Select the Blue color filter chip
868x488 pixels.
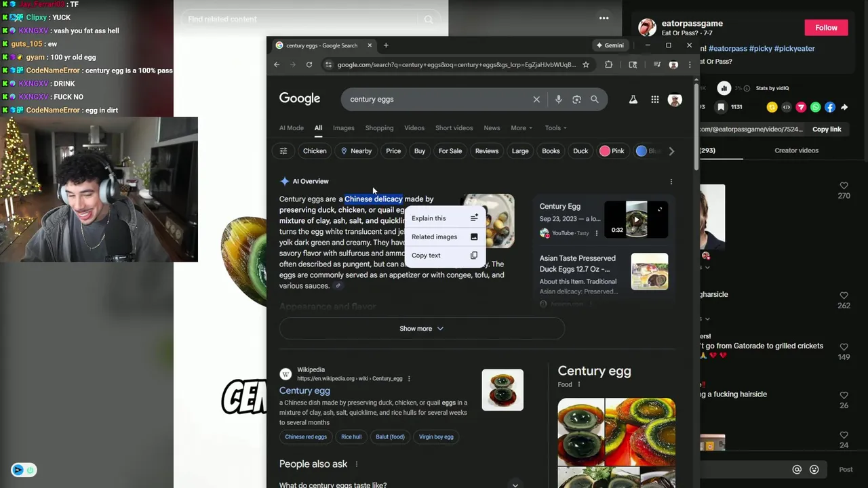click(648, 151)
